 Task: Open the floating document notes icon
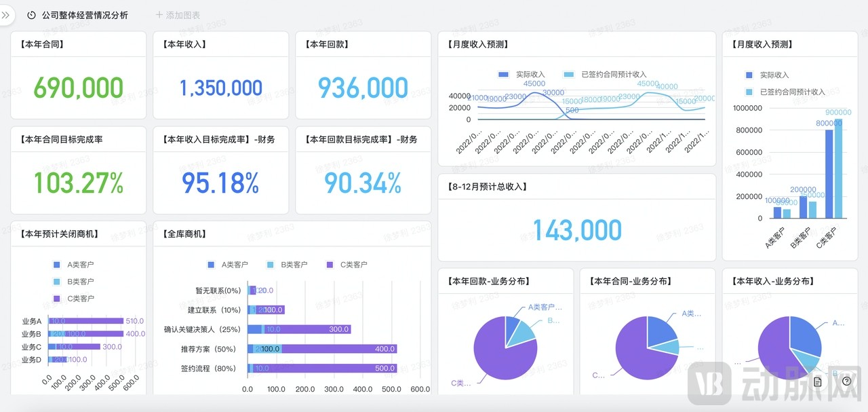point(818,382)
